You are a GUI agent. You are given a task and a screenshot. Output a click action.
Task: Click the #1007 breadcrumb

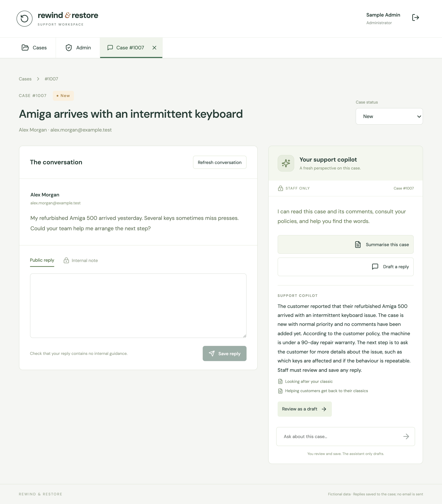pos(51,79)
